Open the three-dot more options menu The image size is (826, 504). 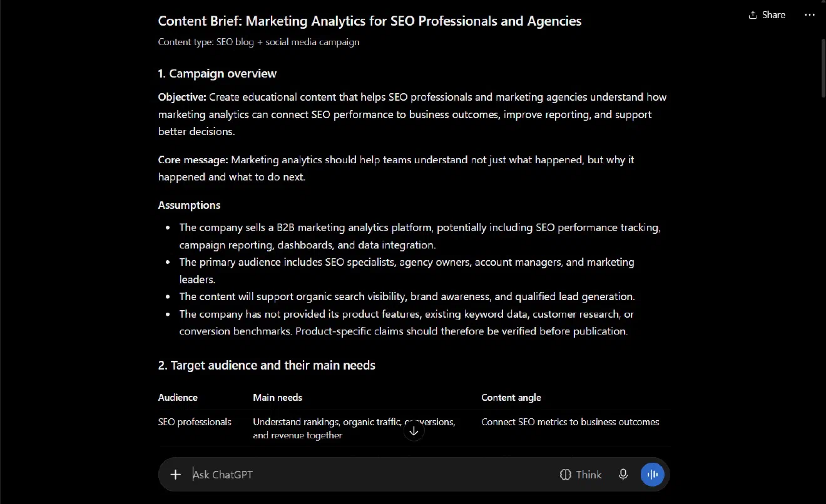click(x=810, y=15)
